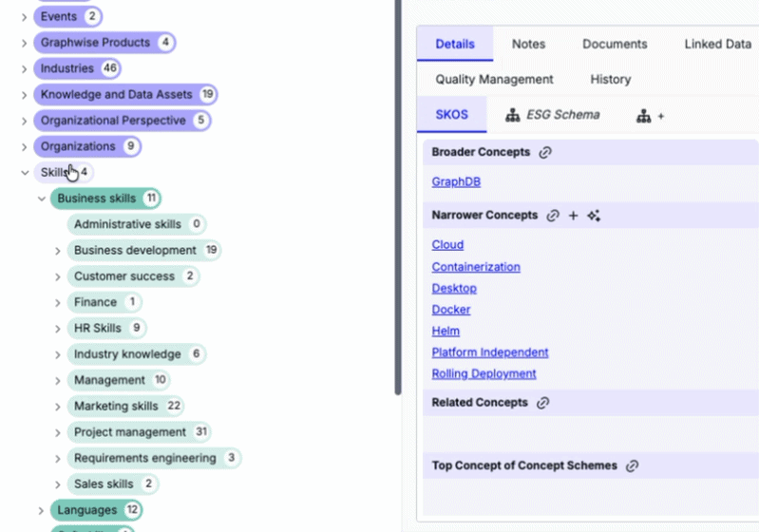The width and height of the screenshot is (759, 532).
Task: Select the Marketing skills item
Action: pos(125,407)
